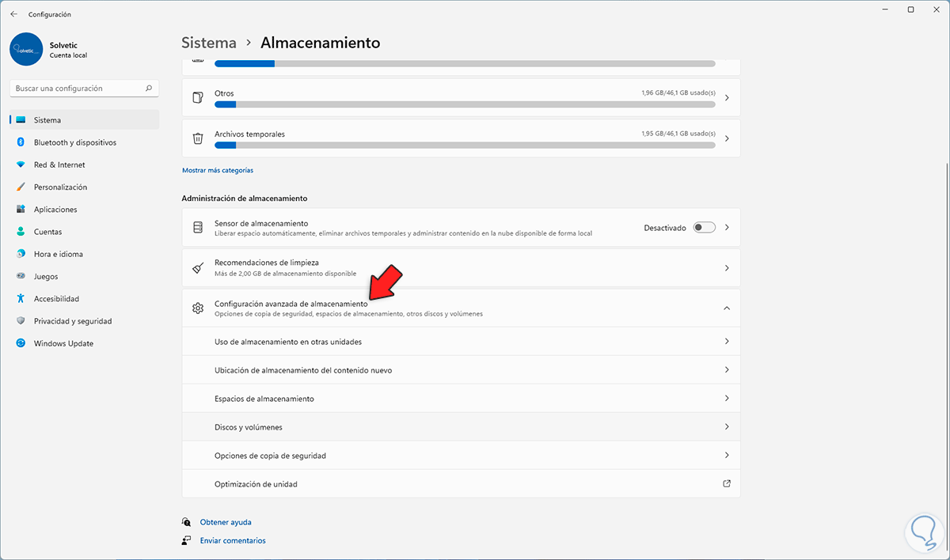950x560 pixels.
Task: Click the Archivos temporales usage bar
Action: tap(465, 145)
